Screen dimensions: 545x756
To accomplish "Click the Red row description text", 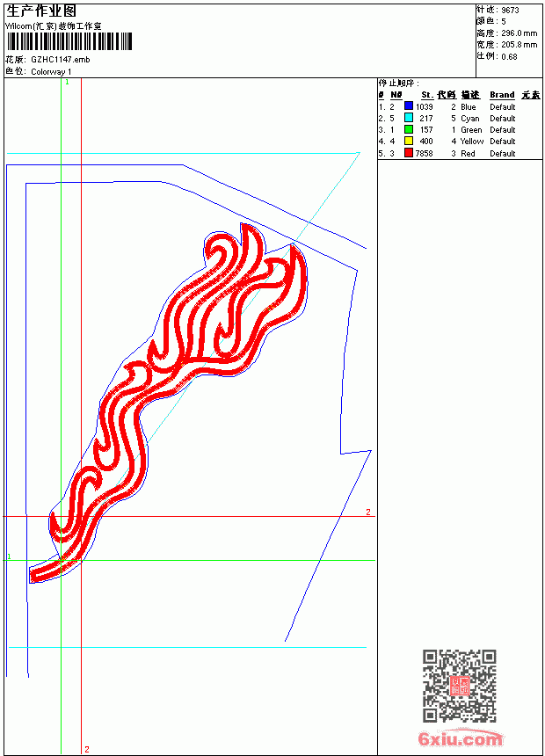I will [468, 153].
